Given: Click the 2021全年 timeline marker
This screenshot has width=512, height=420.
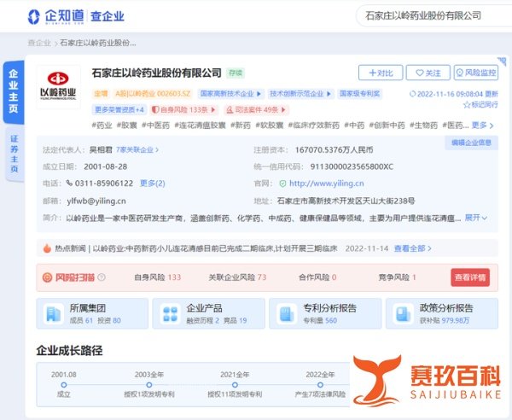Looking at the screenshot, I should pos(235,385).
